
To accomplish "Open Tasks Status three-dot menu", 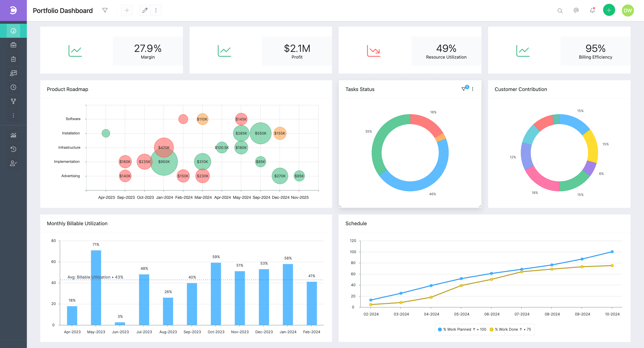I will click(472, 89).
